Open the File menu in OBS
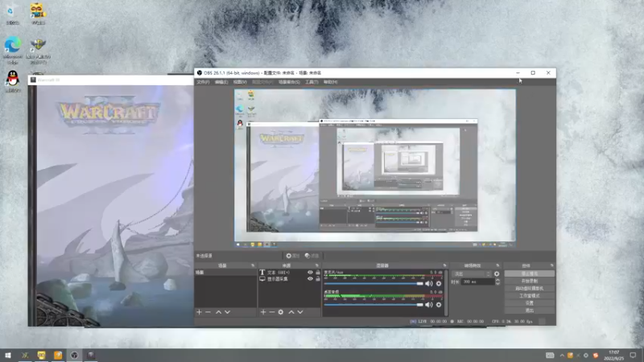Viewport: 644px width, 362px height. 203,82
